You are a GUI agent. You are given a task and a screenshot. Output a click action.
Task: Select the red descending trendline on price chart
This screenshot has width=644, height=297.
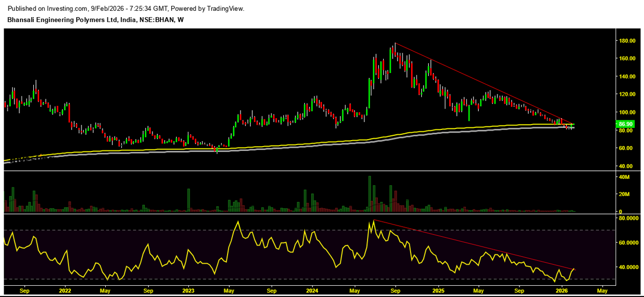click(483, 83)
